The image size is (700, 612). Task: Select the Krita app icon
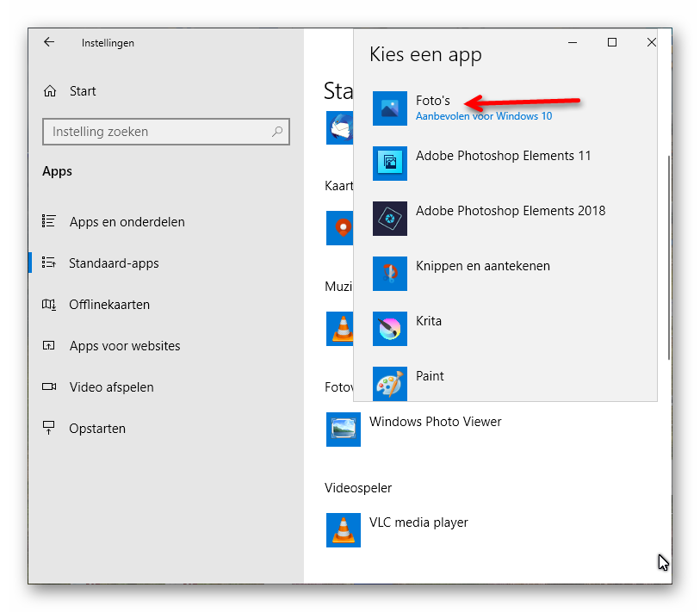[x=390, y=329]
